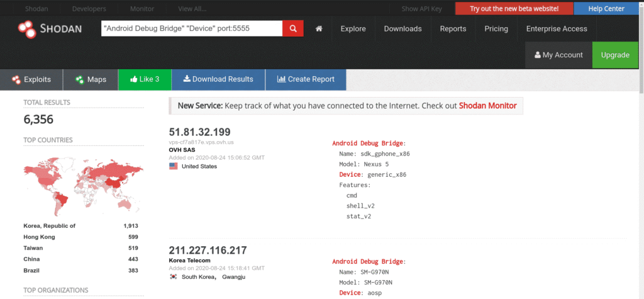Open the Explore menu item

point(353,29)
